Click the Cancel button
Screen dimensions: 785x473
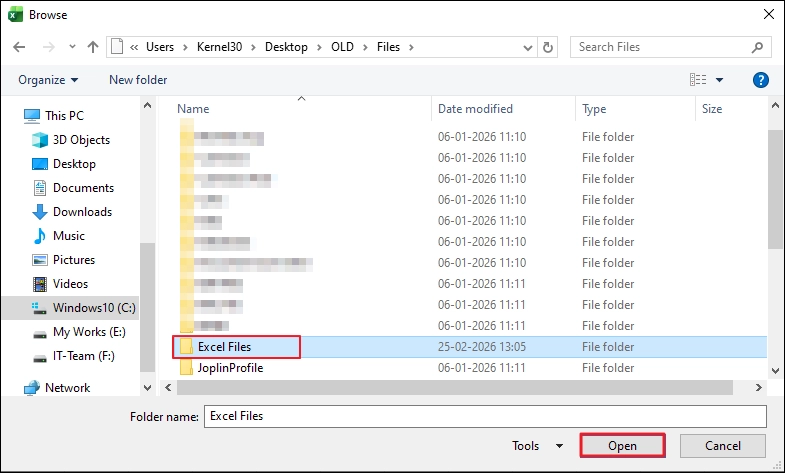pyautogui.click(x=722, y=446)
